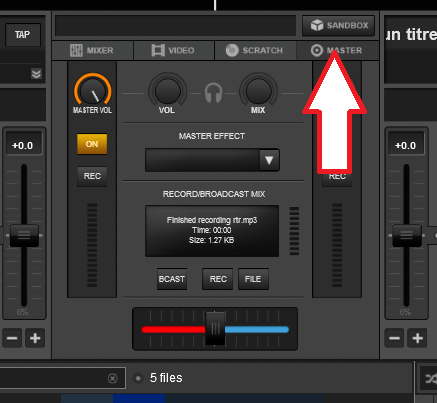Viewport: 437px width, 403px height.
Task: Open the Master Effect dropdown arrow
Action: pyautogui.click(x=269, y=160)
